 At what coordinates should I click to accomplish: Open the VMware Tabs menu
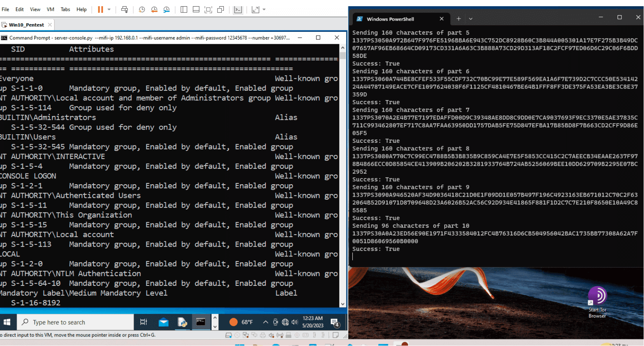click(x=65, y=9)
